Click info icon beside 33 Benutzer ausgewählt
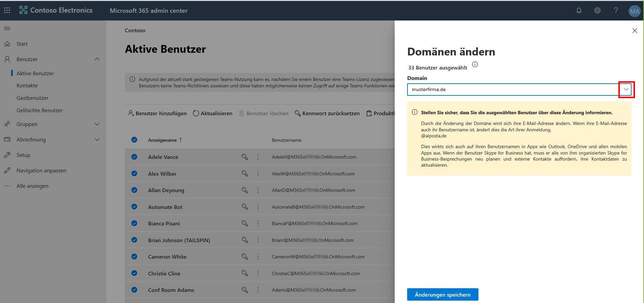This screenshot has width=644, height=303. point(475,64)
